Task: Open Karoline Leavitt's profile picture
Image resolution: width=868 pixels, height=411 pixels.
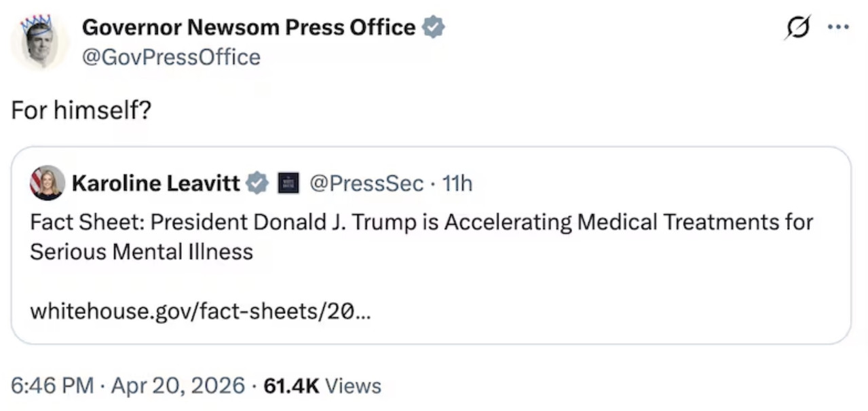Action: pos(48,183)
